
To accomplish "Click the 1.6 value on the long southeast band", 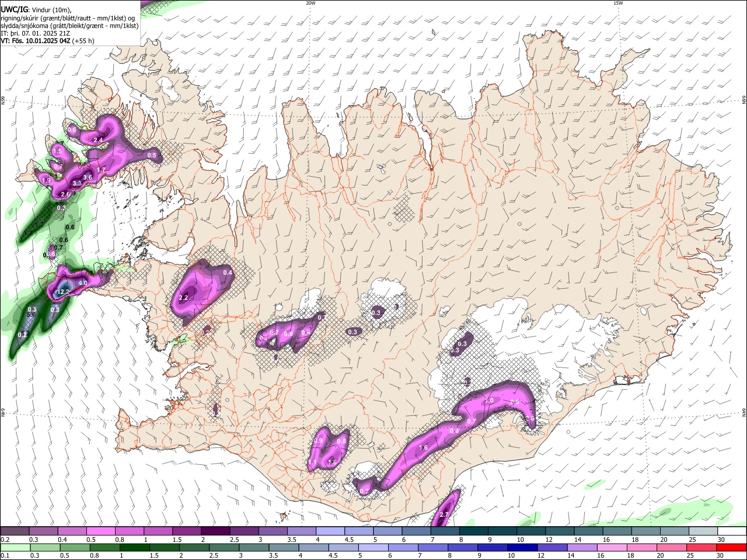I will (424, 448).
